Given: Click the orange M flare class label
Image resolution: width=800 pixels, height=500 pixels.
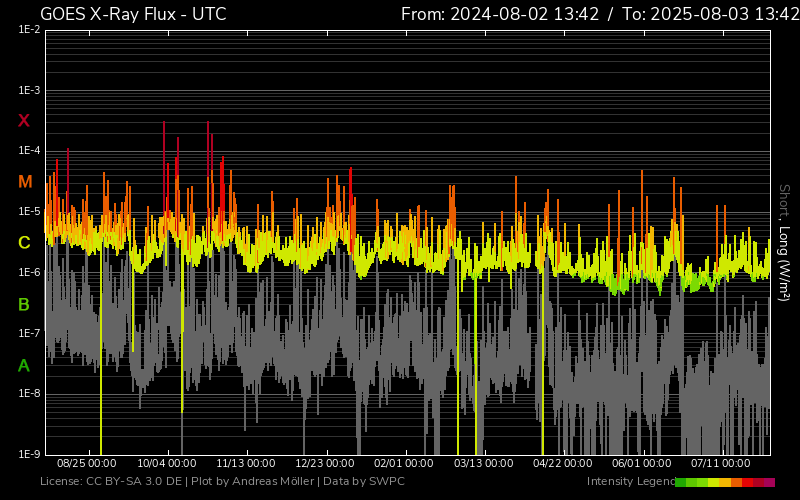Looking at the screenshot, I should [x=24, y=182].
